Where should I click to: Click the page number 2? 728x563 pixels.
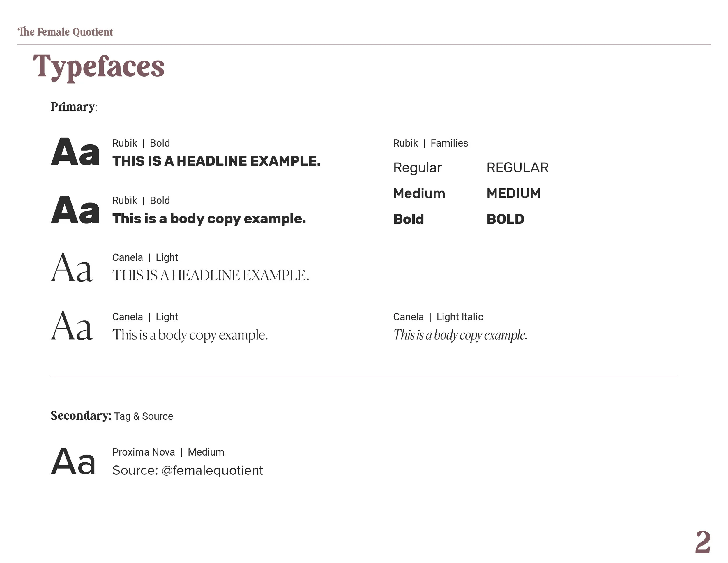pyautogui.click(x=703, y=542)
